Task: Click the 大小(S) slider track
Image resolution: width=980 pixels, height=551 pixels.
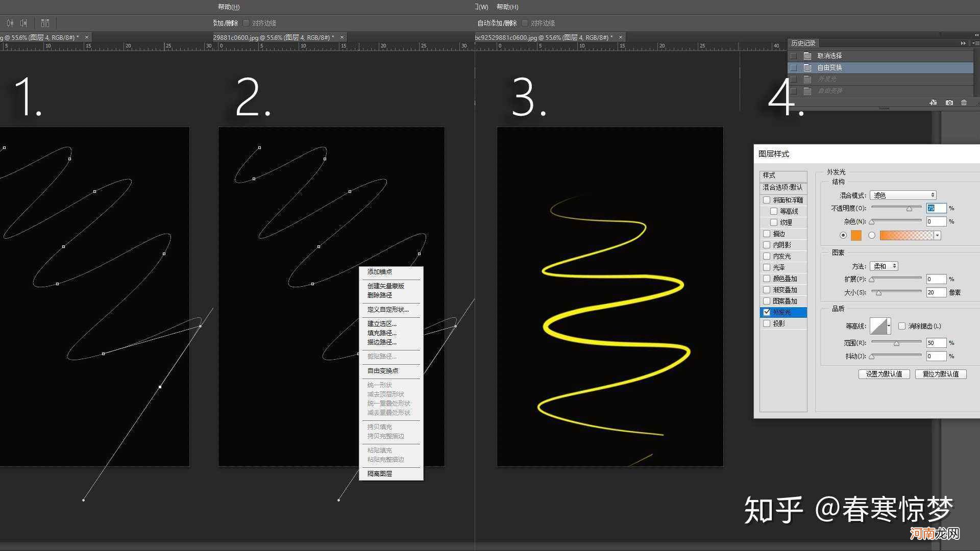Action: coord(896,291)
